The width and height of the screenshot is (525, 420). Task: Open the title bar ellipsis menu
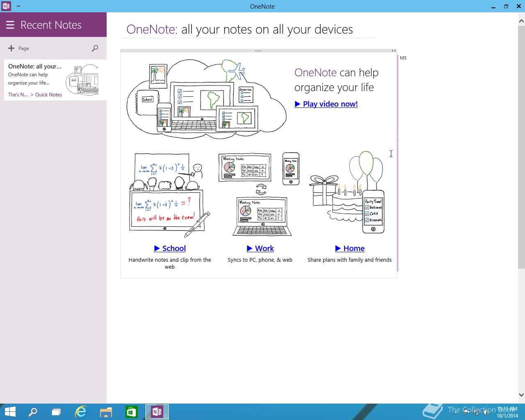[18, 6]
